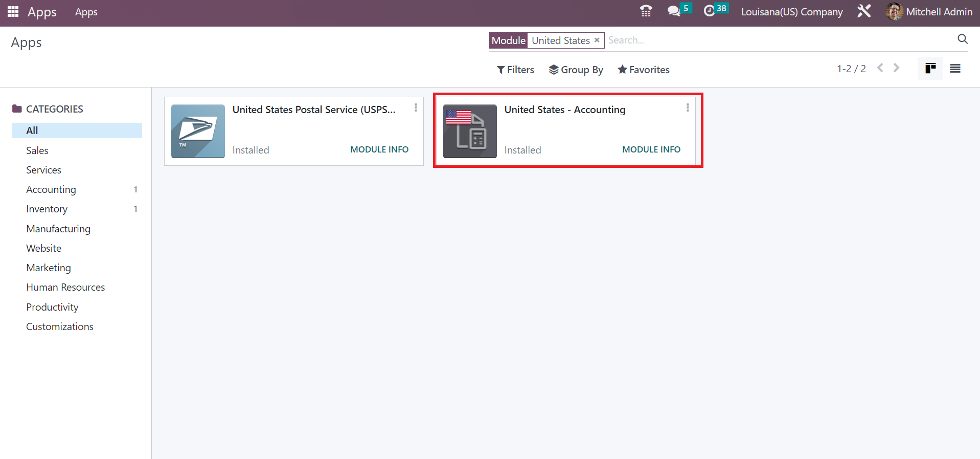Select the Services category

tap(77, 170)
